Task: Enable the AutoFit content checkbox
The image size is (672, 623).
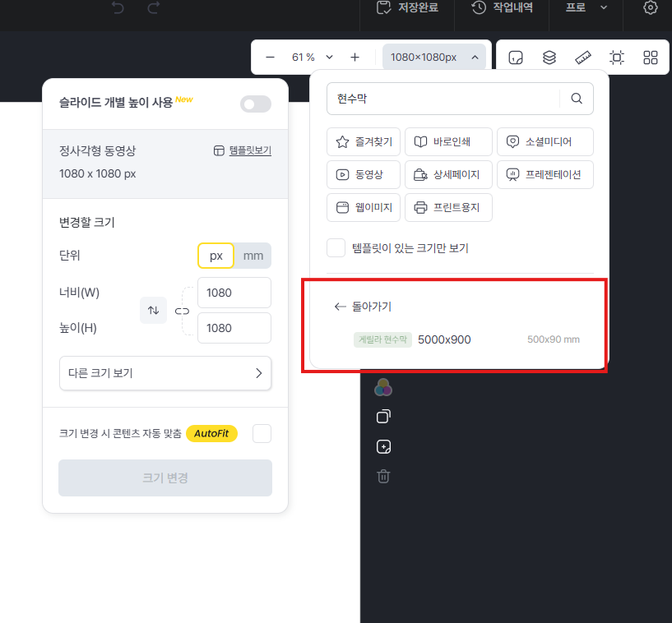Action: pyautogui.click(x=262, y=433)
